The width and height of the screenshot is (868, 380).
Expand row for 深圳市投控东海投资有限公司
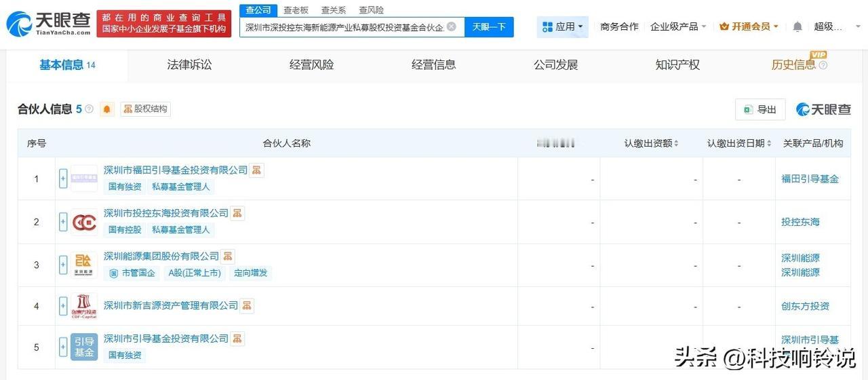pyautogui.click(x=63, y=222)
